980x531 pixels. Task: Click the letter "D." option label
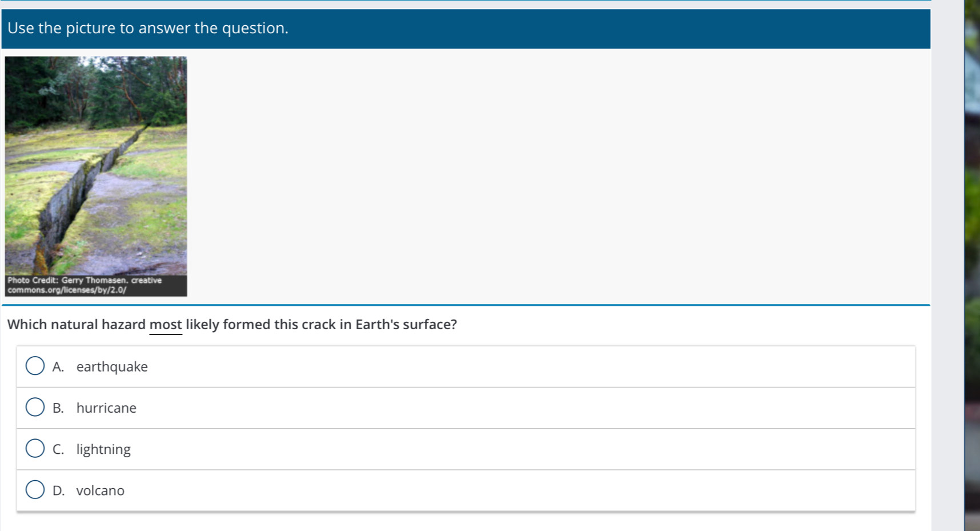[58, 490]
